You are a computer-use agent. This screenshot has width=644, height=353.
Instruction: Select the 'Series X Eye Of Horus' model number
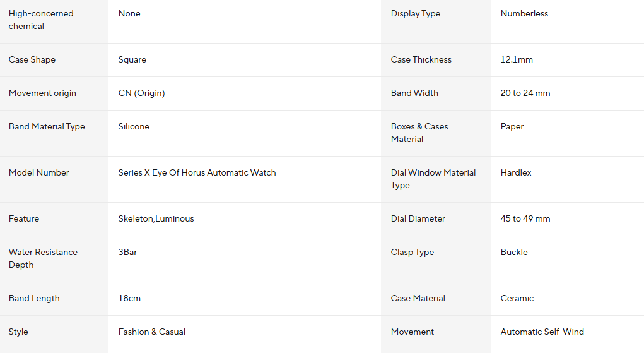[x=197, y=172]
